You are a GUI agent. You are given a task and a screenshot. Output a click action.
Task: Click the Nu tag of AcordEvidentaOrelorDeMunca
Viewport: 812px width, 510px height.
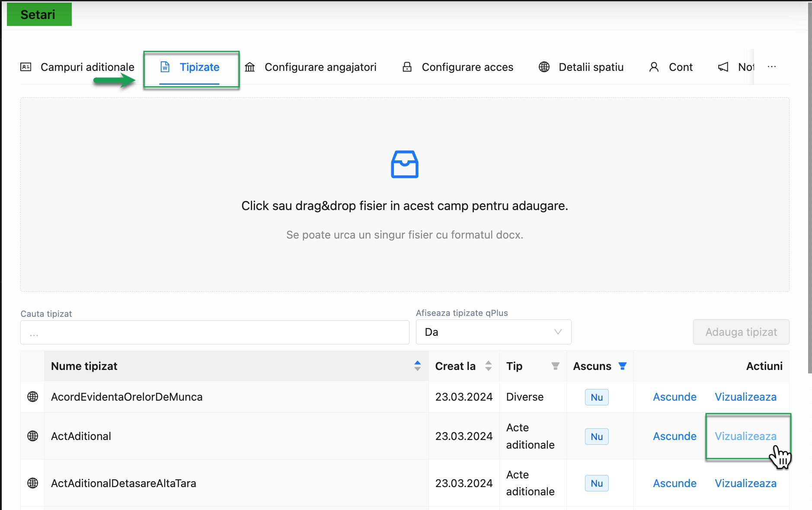[x=597, y=397]
